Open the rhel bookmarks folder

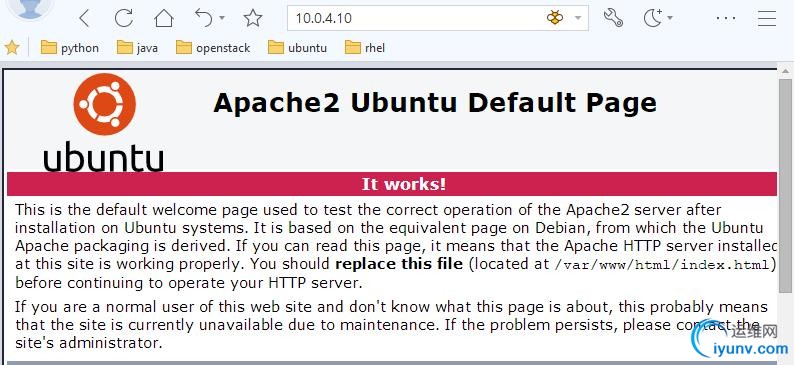pyautogui.click(x=365, y=48)
